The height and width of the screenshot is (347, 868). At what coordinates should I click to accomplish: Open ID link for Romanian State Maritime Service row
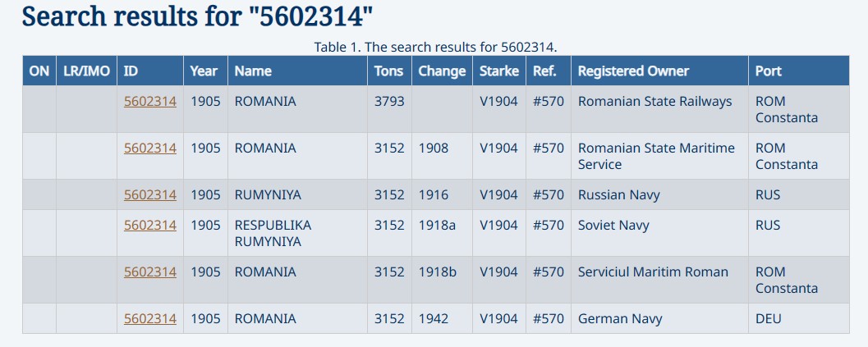tap(149, 148)
